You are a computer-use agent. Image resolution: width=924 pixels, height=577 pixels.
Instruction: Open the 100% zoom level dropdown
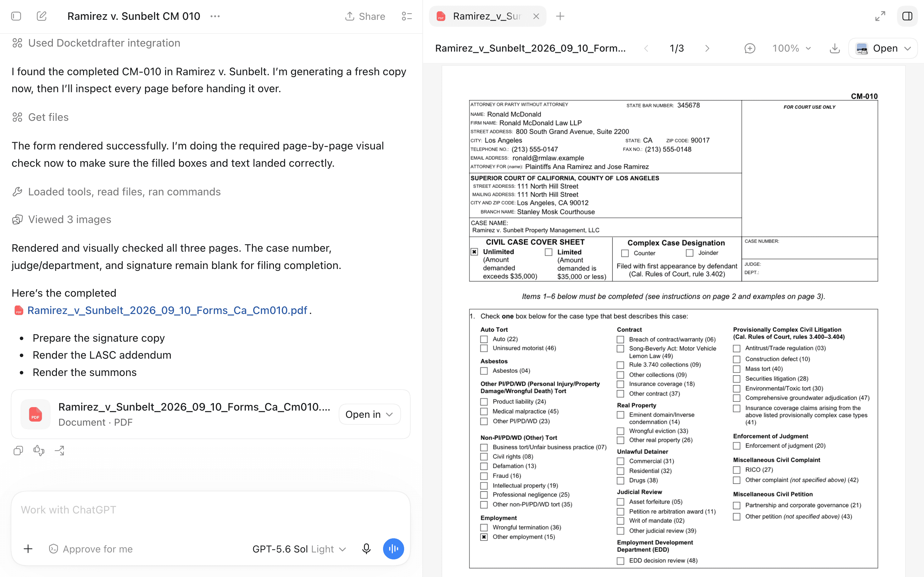coord(792,48)
